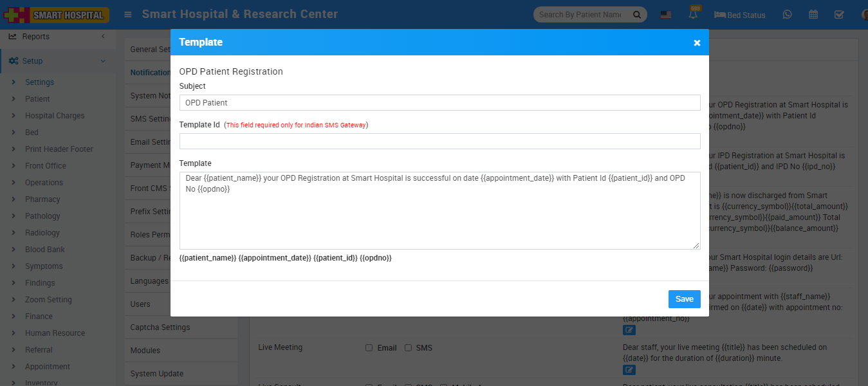Image resolution: width=868 pixels, height=386 pixels.
Task: Open the task checklist icon
Action: (x=839, y=14)
